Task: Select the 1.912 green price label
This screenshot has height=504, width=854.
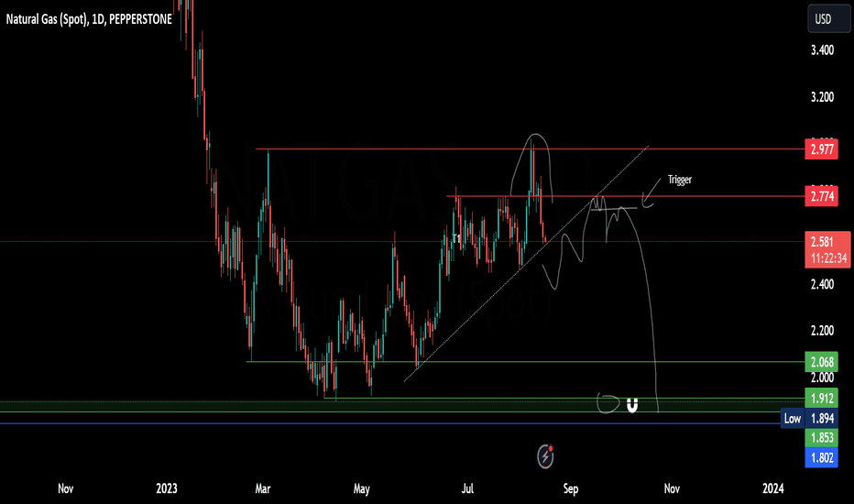Action: click(821, 399)
